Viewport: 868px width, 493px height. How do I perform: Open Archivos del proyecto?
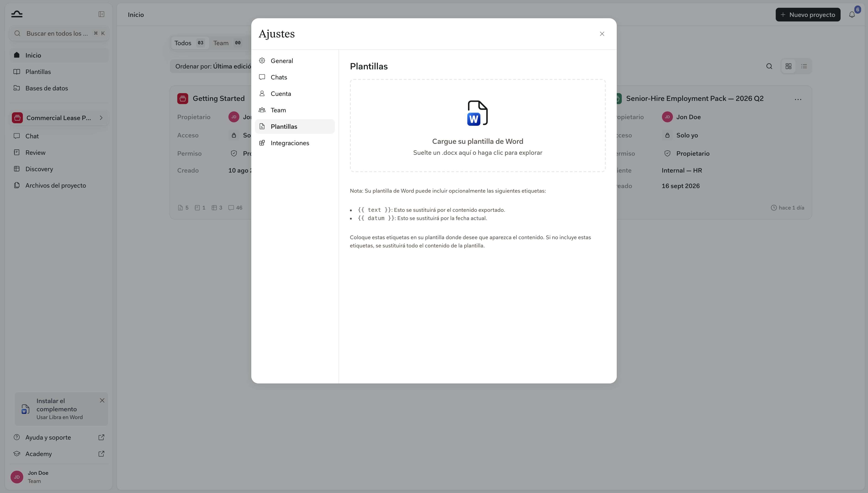pyautogui.click(x=59, y=185)
